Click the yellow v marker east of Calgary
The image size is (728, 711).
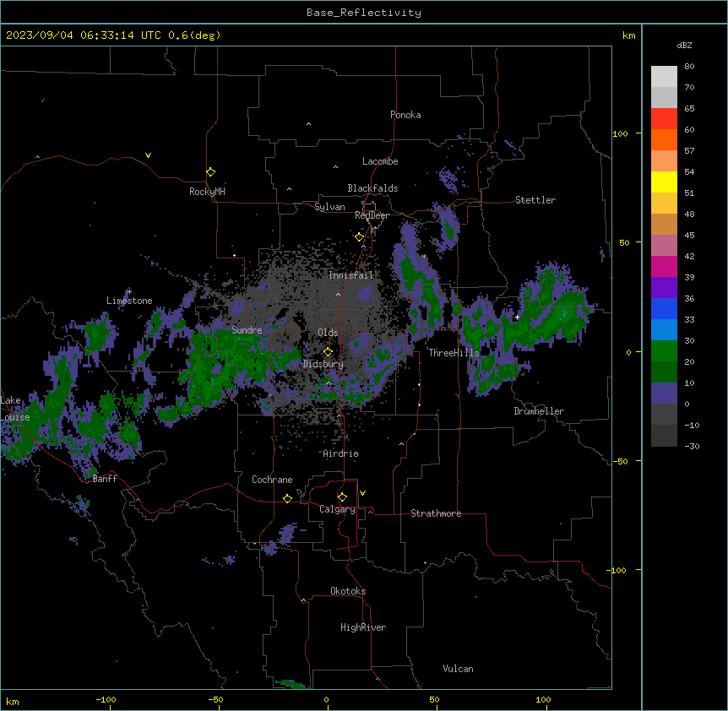tap(362, 493)
